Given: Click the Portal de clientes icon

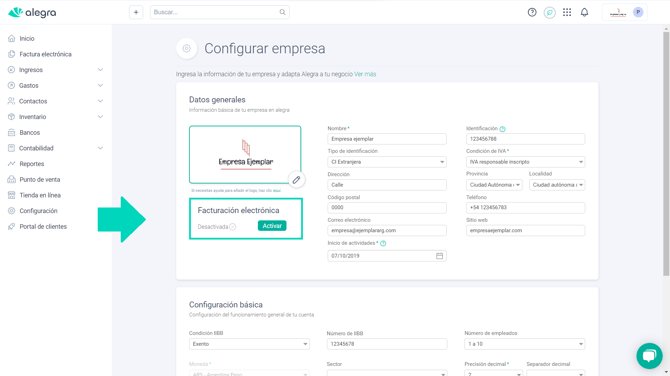Looking at the screenshot, I should [12, 226].
